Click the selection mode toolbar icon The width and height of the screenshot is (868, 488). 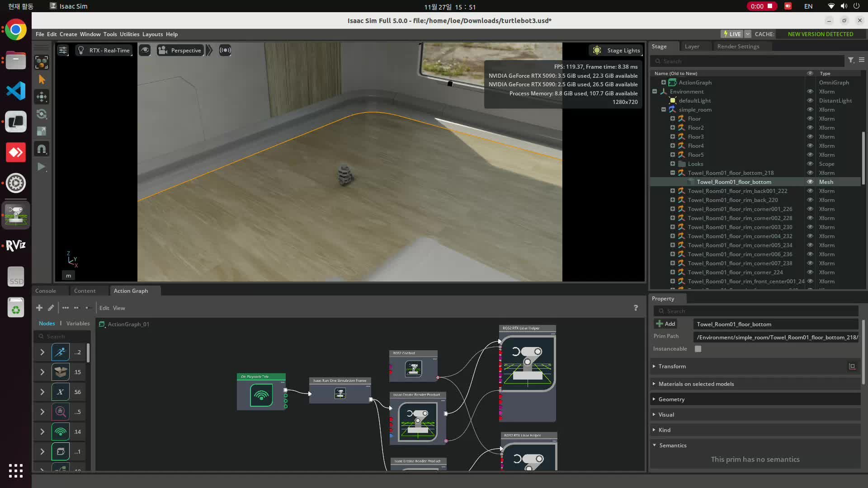point(42,62)
